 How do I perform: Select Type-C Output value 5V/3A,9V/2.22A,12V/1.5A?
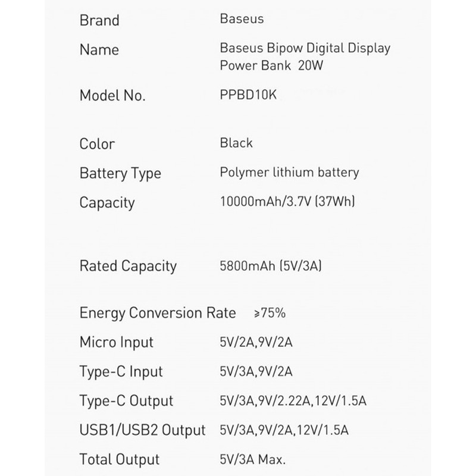(293, 401)
